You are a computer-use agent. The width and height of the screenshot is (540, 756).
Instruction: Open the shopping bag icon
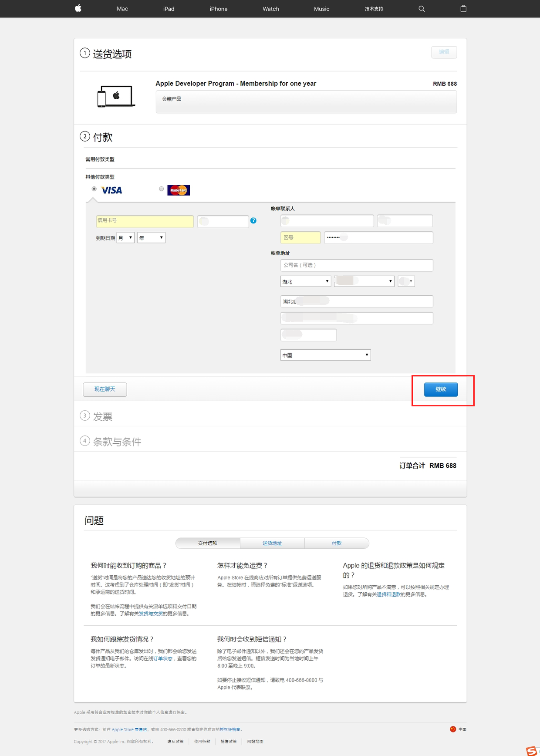click(x=463, y=8)
